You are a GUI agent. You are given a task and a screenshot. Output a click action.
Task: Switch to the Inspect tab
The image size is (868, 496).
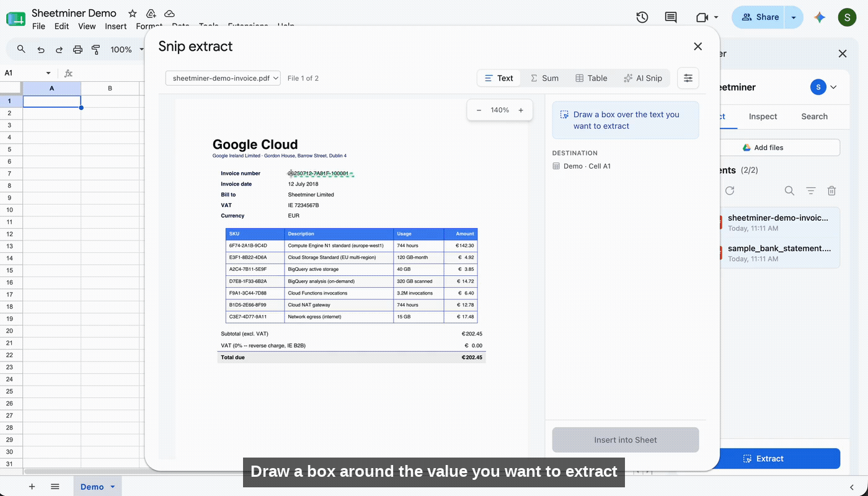point(763,117)
